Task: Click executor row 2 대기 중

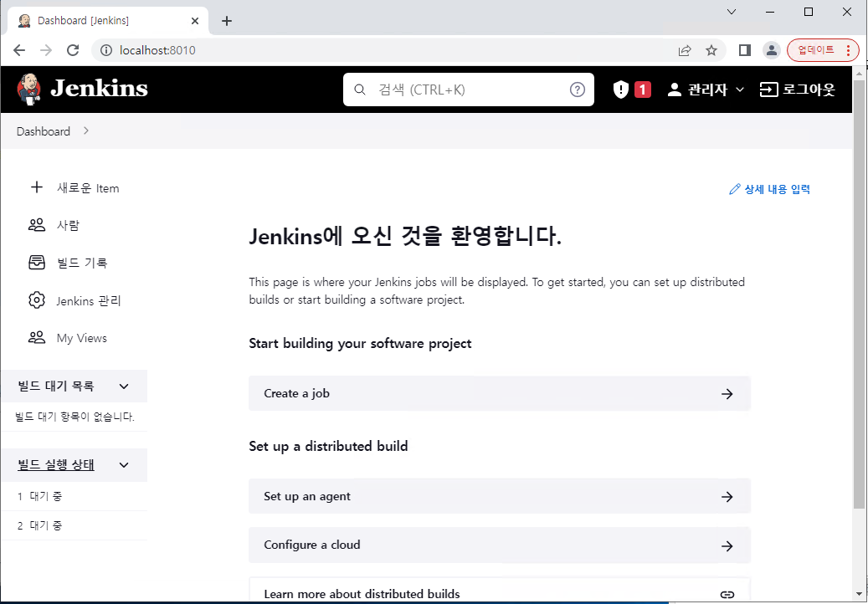Action: [x=74, y=525]
